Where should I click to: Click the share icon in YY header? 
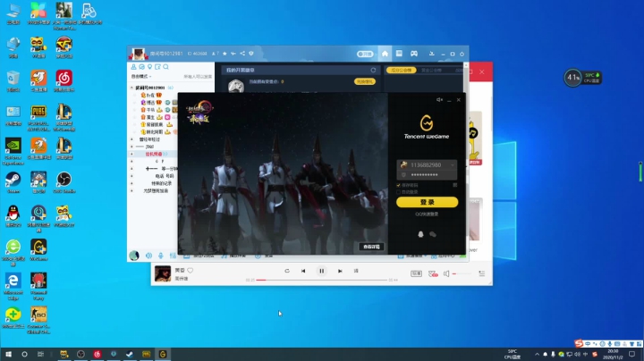(242, 54)
